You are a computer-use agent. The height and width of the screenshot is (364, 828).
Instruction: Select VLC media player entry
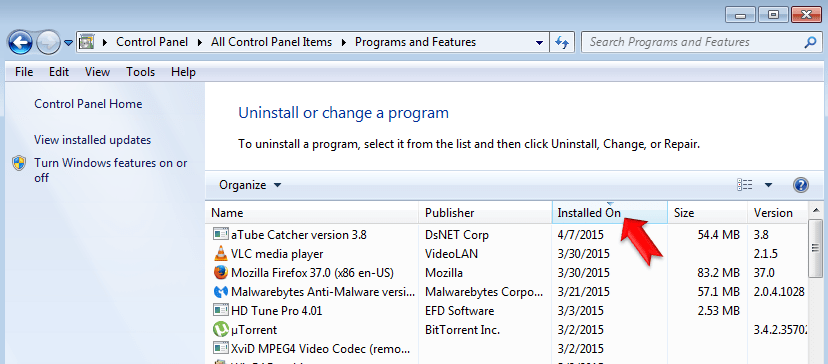[x=277, y=254]
